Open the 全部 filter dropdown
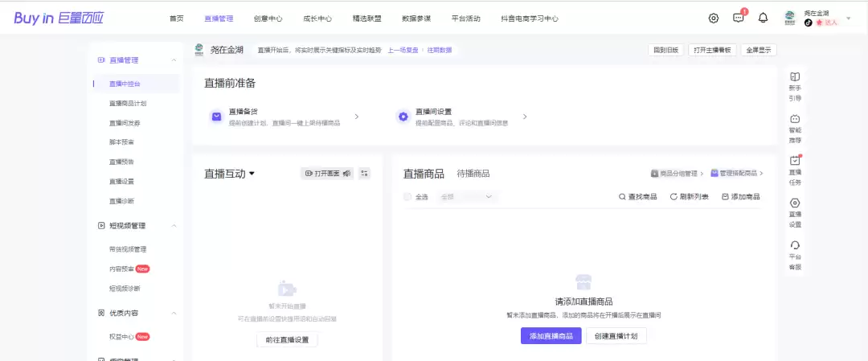 point(466,197)
